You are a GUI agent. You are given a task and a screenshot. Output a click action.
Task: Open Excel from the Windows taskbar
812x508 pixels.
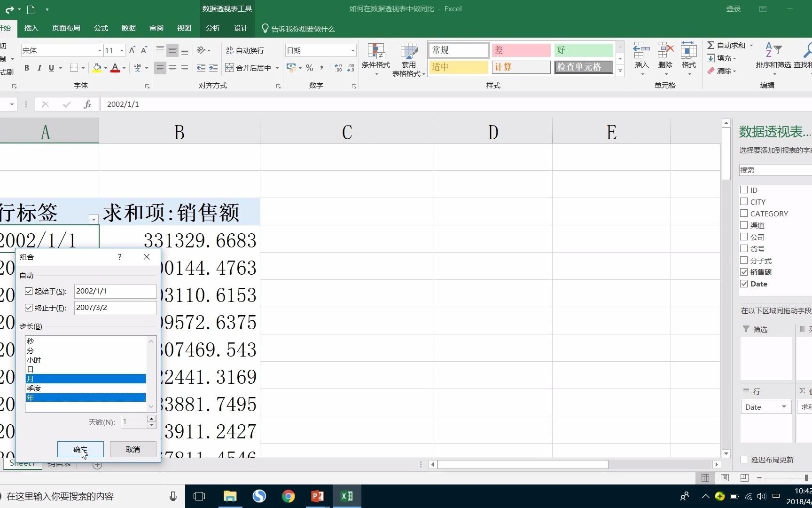(347, 496)
